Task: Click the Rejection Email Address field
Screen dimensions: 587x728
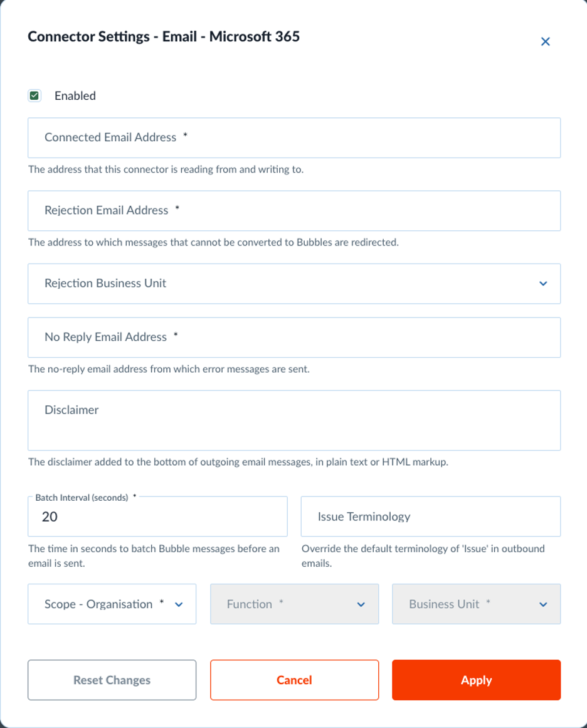Action: (x=293, y=211)
